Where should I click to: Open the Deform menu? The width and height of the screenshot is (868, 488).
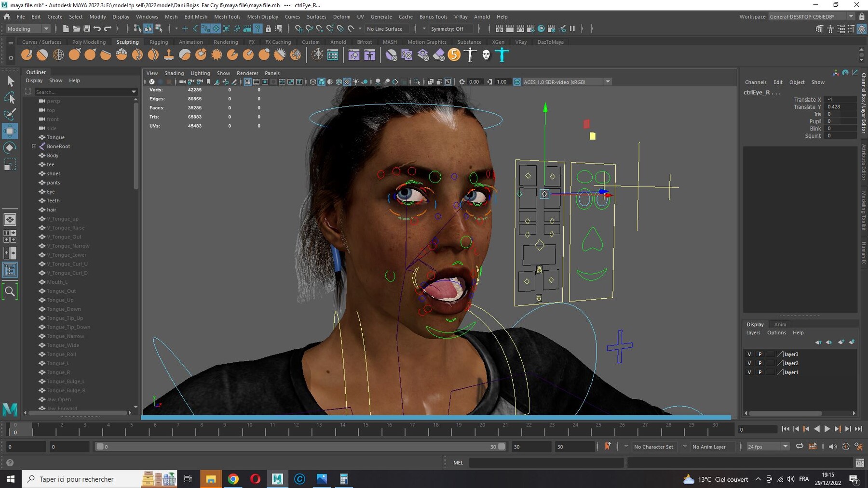coord(341,16)
